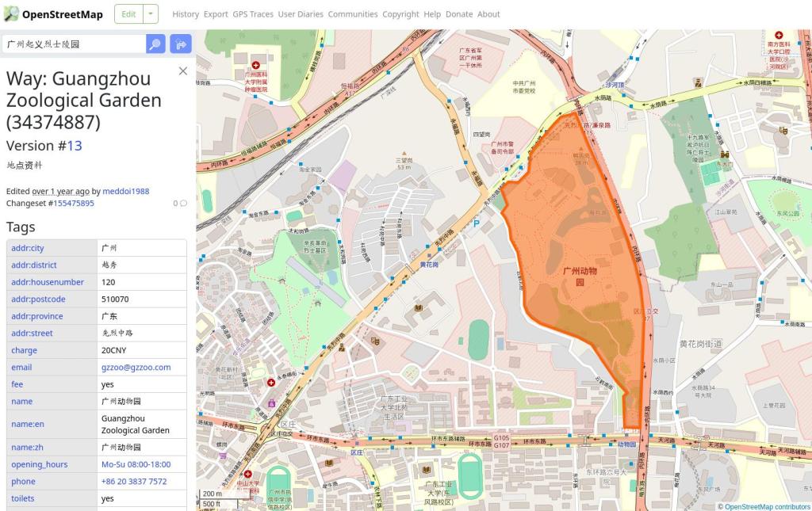This screenshot has width=812, height=511.
Task: Click the name:en tag key
Action: (x=28, y=425)
